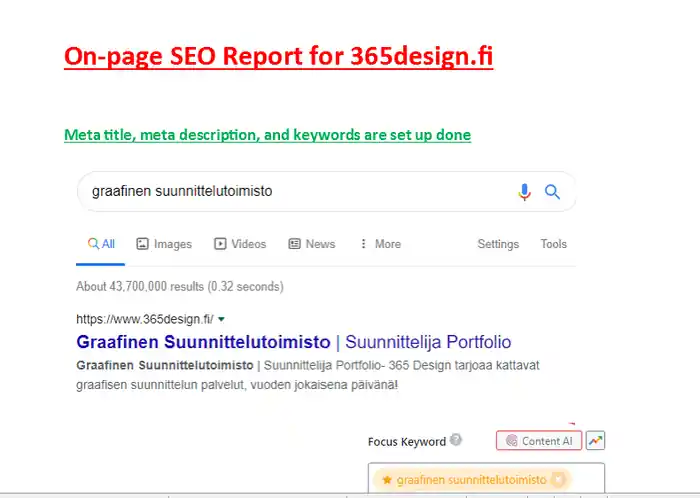700x498 pixels.
Task: Click the green Meta title subheading
Action: (x=267, y=135)
